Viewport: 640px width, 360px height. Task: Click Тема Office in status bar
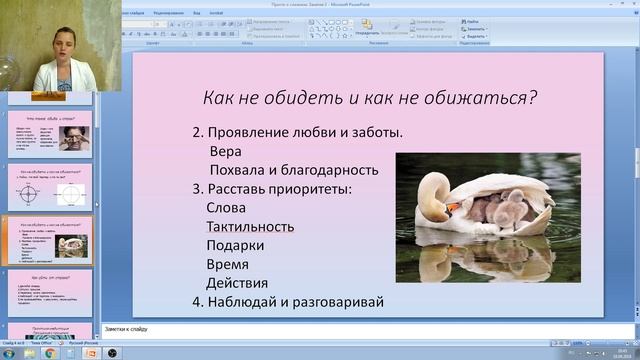[x=42, y=343]
